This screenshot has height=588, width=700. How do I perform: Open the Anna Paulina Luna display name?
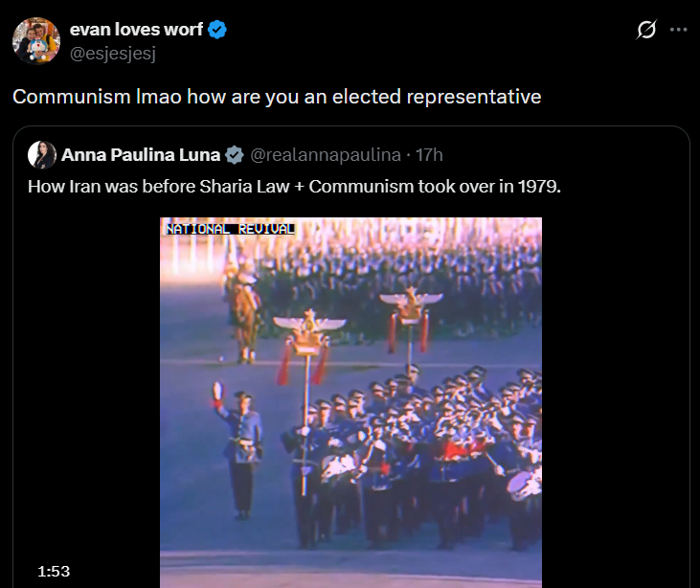(141, 155)
